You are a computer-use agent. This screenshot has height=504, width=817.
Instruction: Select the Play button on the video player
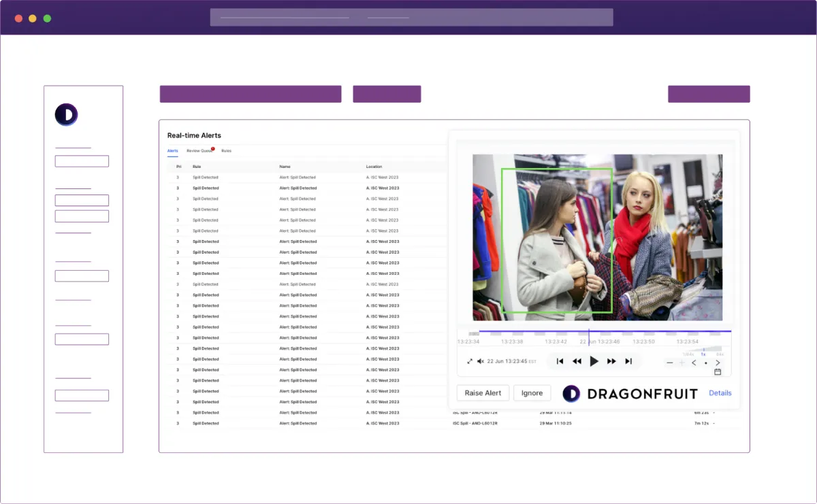click(x=594, y=360)
